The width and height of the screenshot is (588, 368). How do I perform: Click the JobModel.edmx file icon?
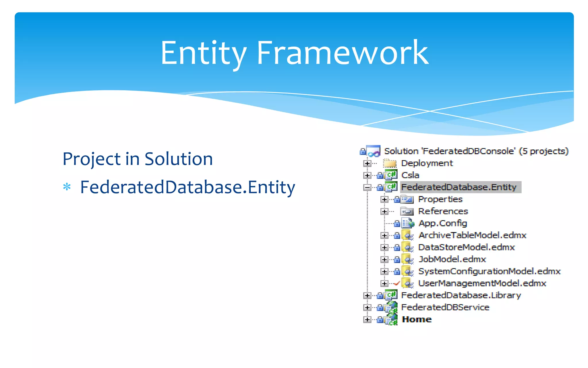(x=407, y=259)
